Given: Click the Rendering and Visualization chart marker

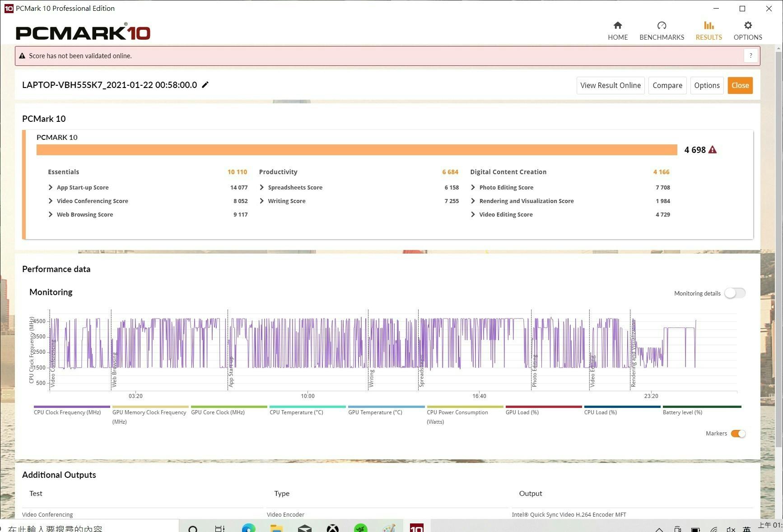Looking at the screenshot, I should 633,353.
